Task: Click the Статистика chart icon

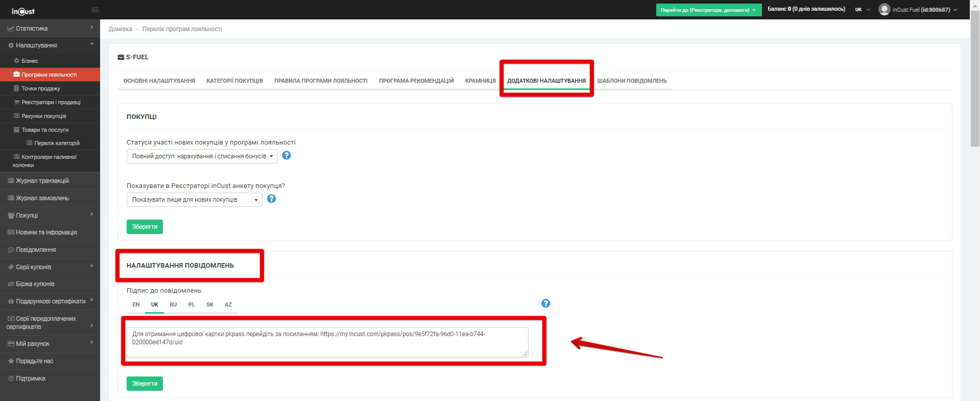Action: [x=11, y=29]
